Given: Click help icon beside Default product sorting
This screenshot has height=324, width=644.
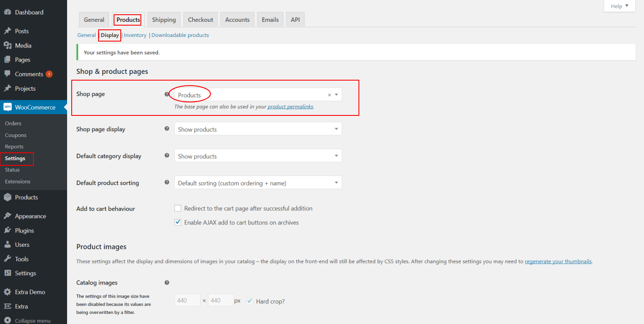Looking at the screenshot, I should coord(167,182).
